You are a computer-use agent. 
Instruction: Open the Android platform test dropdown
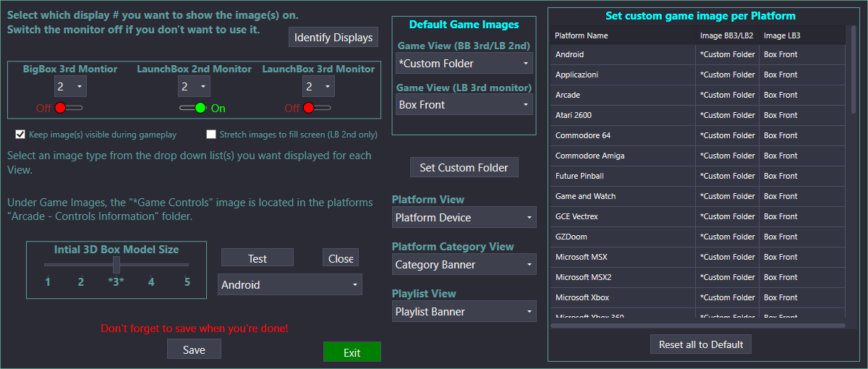click(290, 284)
